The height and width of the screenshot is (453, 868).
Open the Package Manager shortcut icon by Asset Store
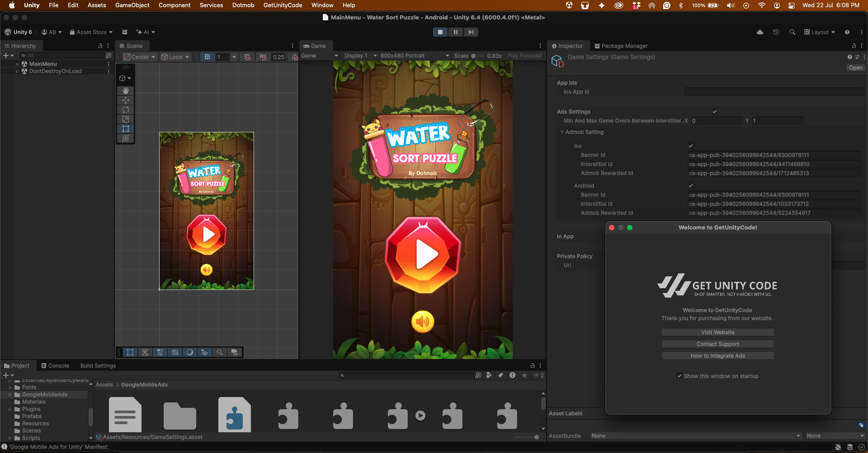(125, 32)
